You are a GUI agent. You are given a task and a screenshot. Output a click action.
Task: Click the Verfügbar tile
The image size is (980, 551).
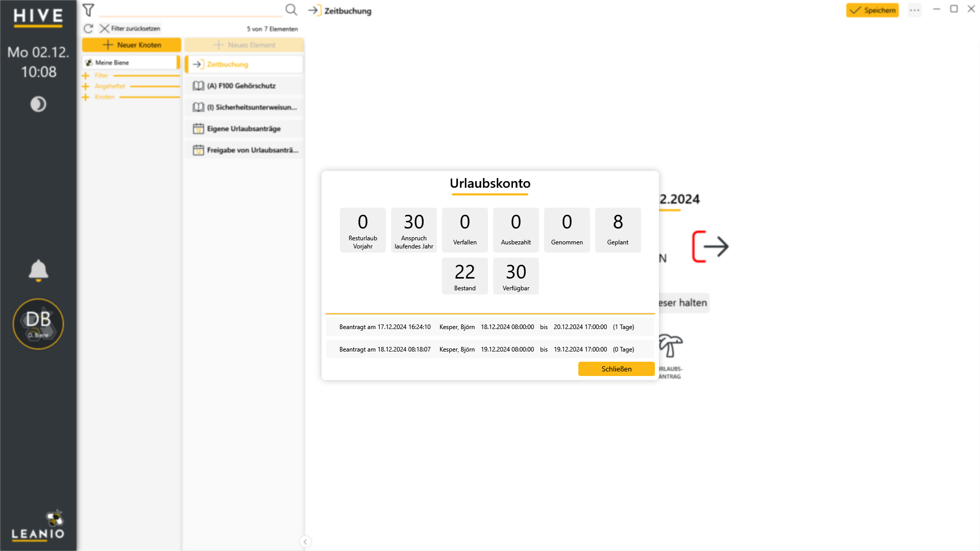pos(516,276)
